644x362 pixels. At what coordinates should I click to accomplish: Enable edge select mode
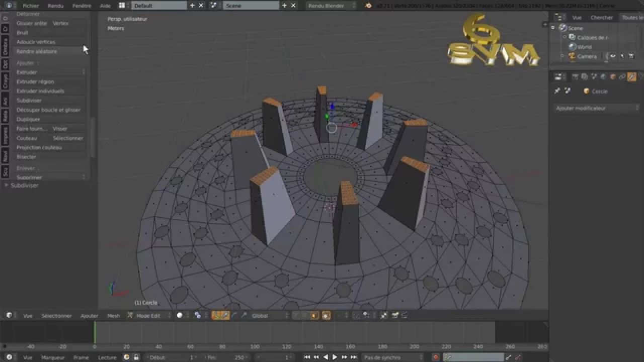point(305,315)
